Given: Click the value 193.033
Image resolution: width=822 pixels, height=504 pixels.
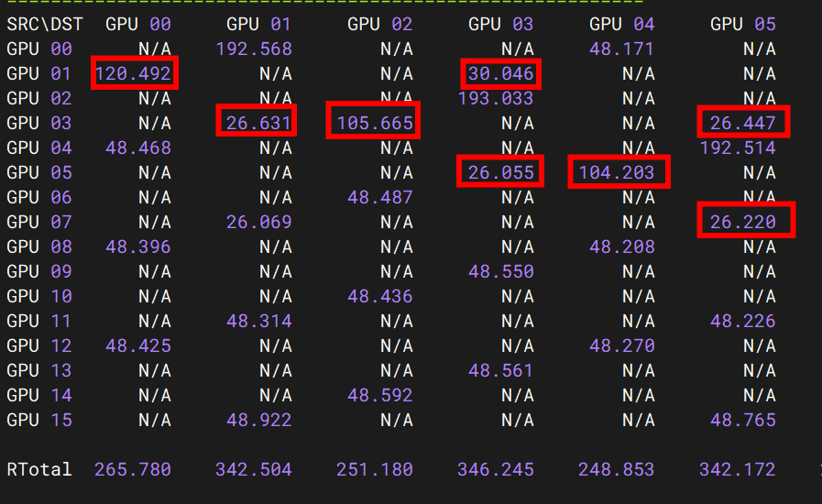Looking at the screenshot, I should (496, 98).
